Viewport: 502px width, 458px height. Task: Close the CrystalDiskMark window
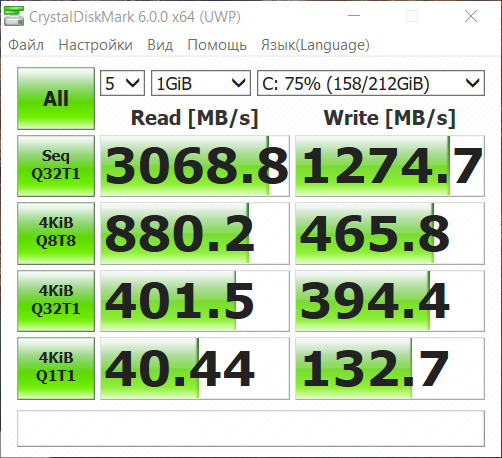tap(471, 16)
